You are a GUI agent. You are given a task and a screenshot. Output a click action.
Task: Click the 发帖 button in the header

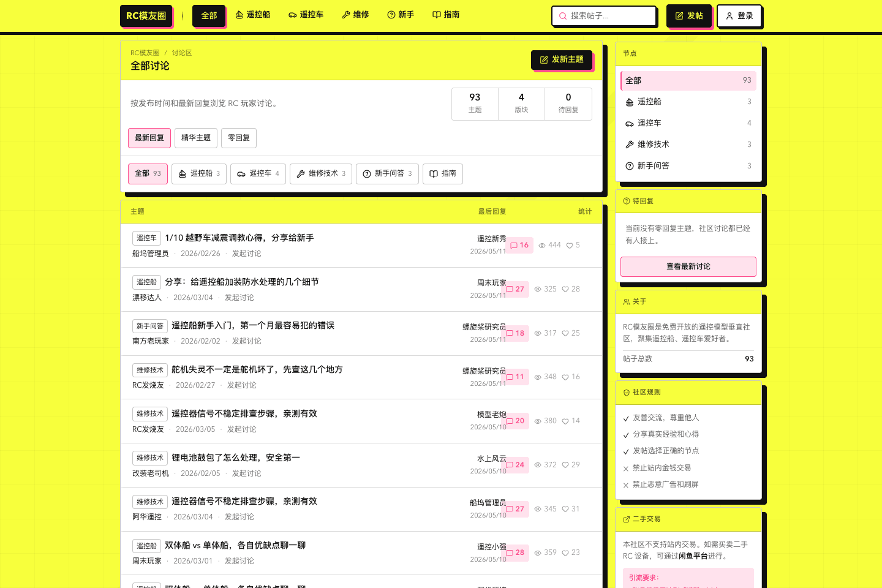(x=689, y=16)
